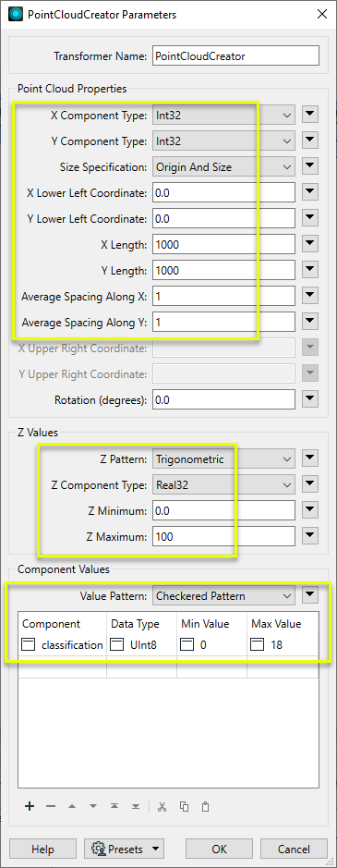
Task: Click the move row up arrow
Action: 71,806
